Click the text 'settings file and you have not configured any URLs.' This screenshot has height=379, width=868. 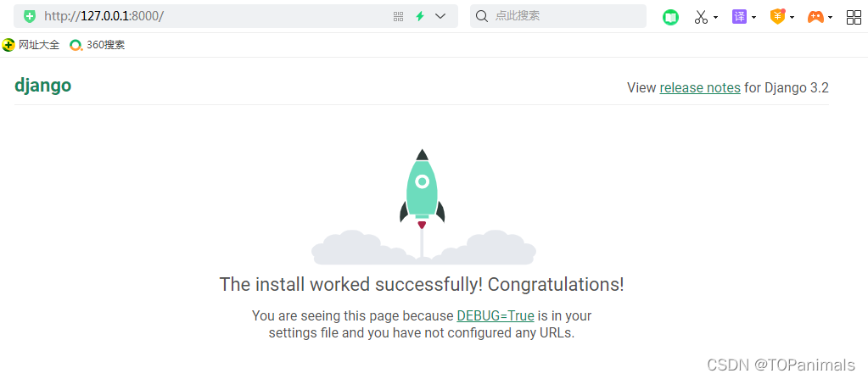422,333
